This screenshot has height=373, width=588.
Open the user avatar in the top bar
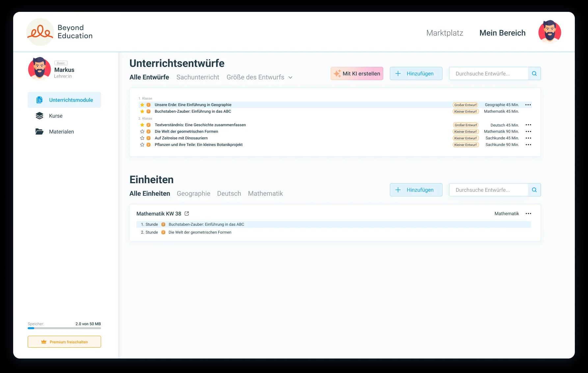tap(549, 32)
